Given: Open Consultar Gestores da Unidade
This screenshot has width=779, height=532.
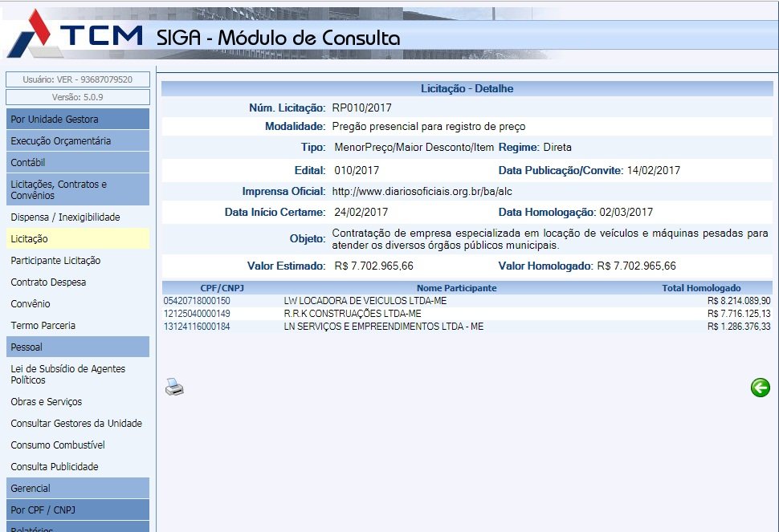Looking at the screenshot, I should pos(76,424).
